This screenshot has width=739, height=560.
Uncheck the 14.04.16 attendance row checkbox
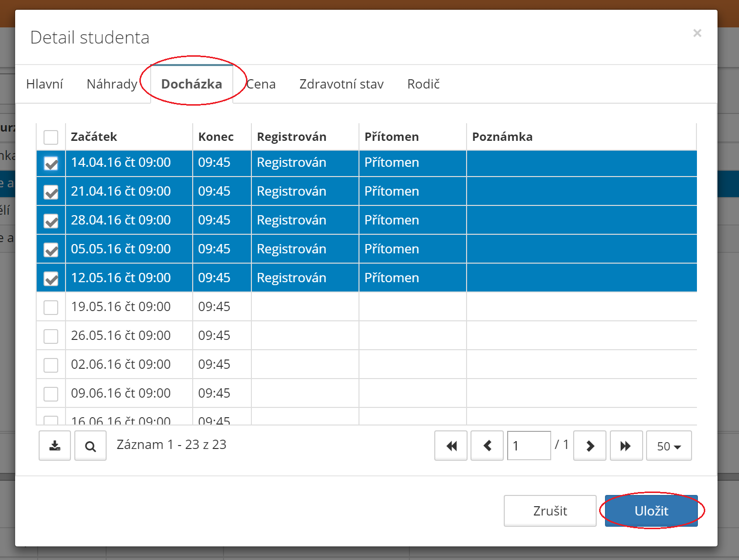[51, 163]
